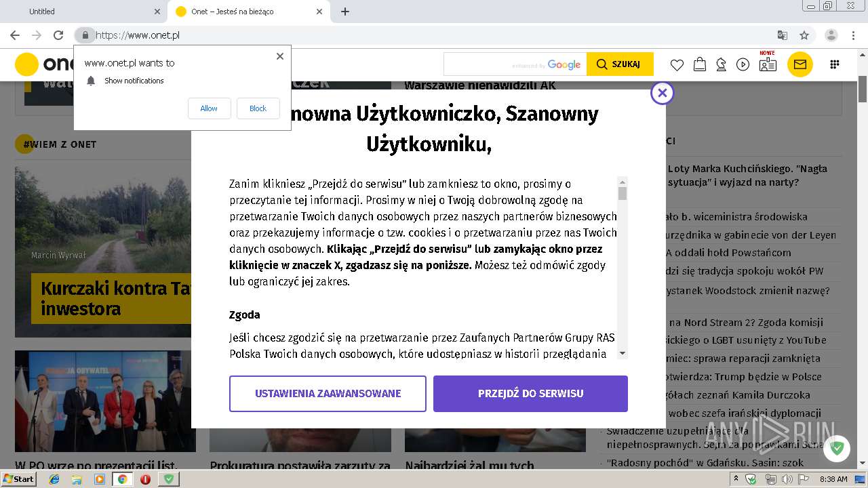Open the red Opera taskbar icon
Image resolution: width=868 pixels, height=488 pixels.
[x=145, y=479]
